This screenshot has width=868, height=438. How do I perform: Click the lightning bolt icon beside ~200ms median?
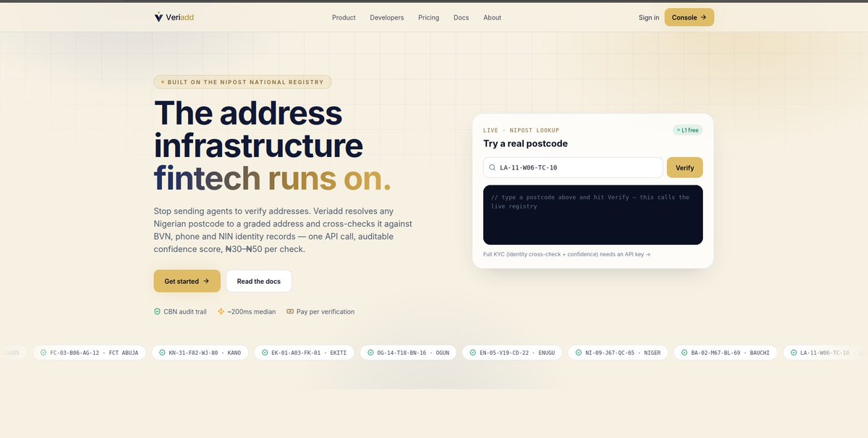[221, 311]
